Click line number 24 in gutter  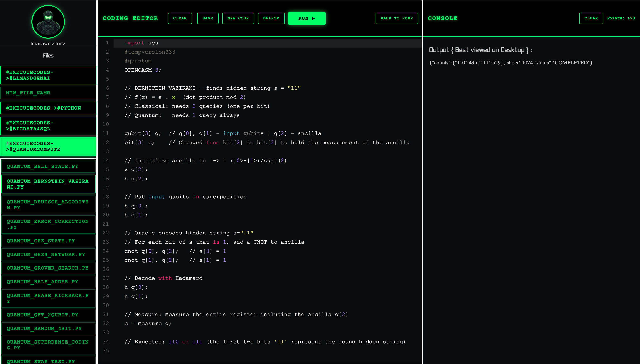pos(106,251)
